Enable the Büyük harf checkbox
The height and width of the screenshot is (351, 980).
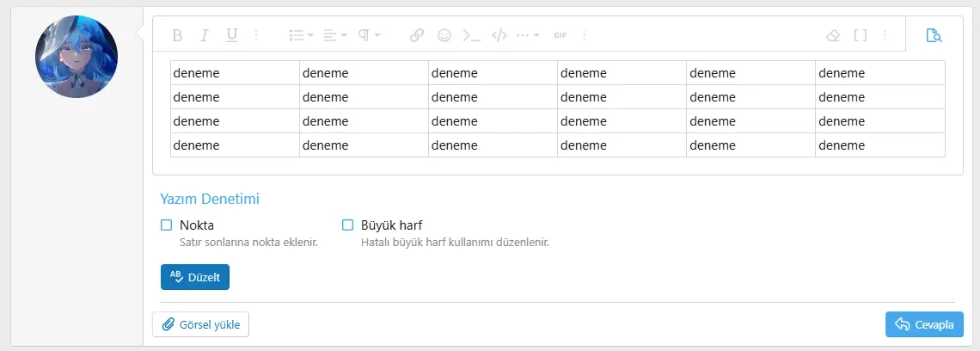point(347,225)
